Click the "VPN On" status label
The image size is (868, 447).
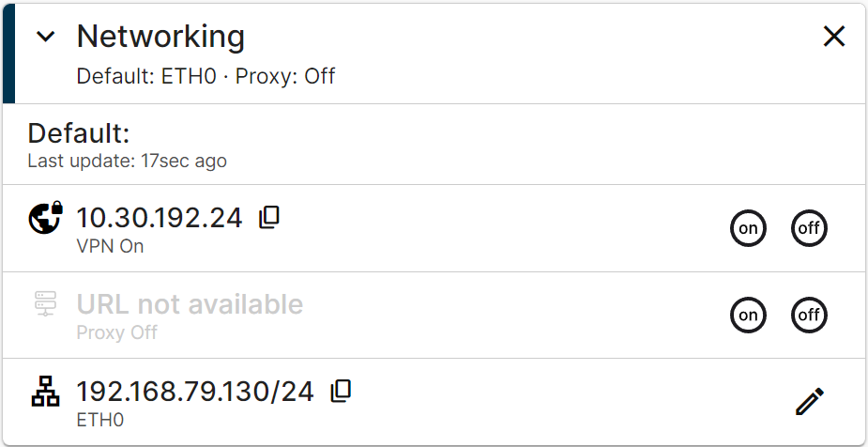[x=110, y=246]
